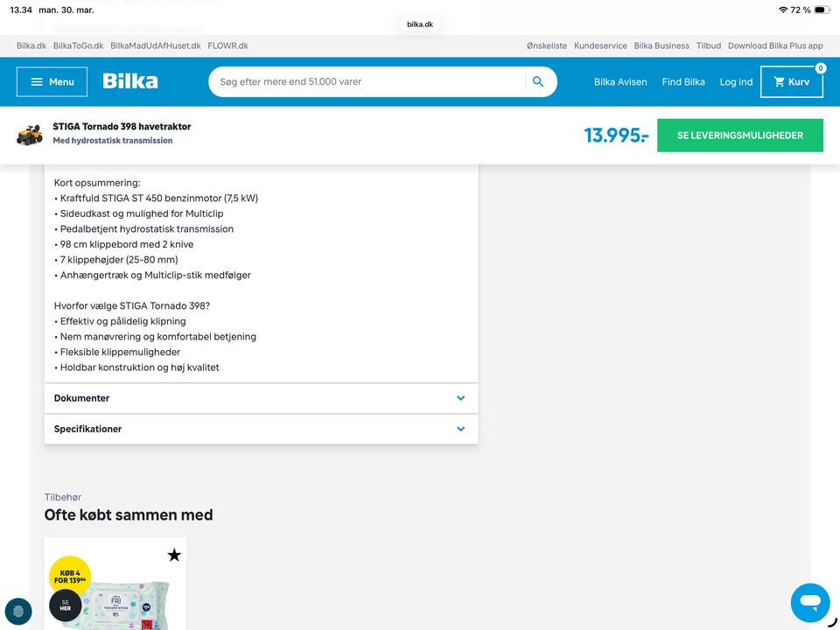Viewport: 840px width, 630px height.
Task: Click 'Sideudkast og mulighed for Multiclip' line
Action: (x=139, y=213)
